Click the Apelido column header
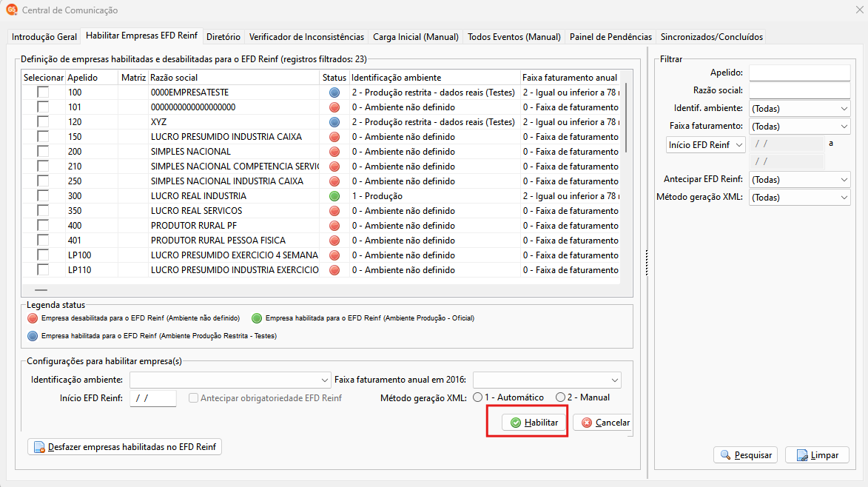Viewport: 868px width, 487px height. pos(91,78)
